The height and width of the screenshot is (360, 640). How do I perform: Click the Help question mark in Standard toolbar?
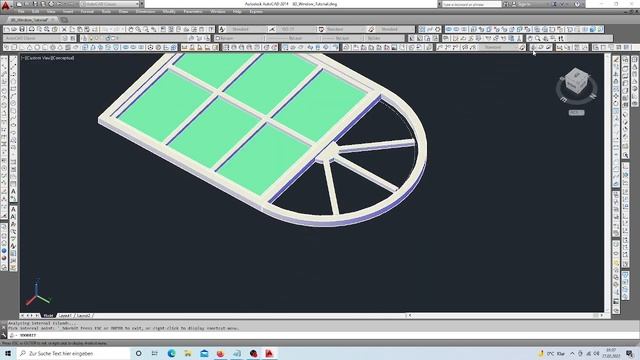(211, 29)
